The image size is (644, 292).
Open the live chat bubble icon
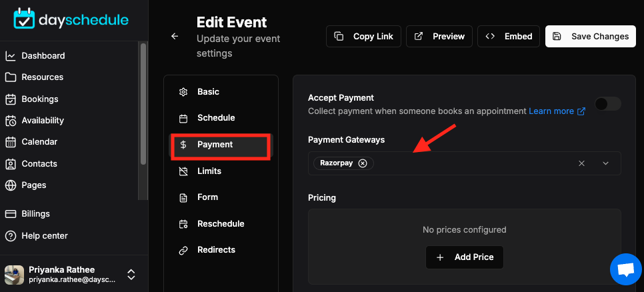(626, 269)
